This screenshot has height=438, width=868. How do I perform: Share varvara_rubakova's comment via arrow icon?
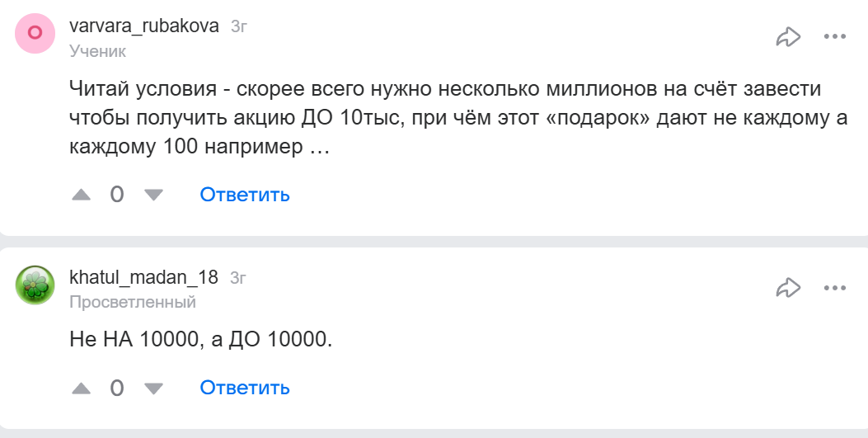(x=789, y=36)
